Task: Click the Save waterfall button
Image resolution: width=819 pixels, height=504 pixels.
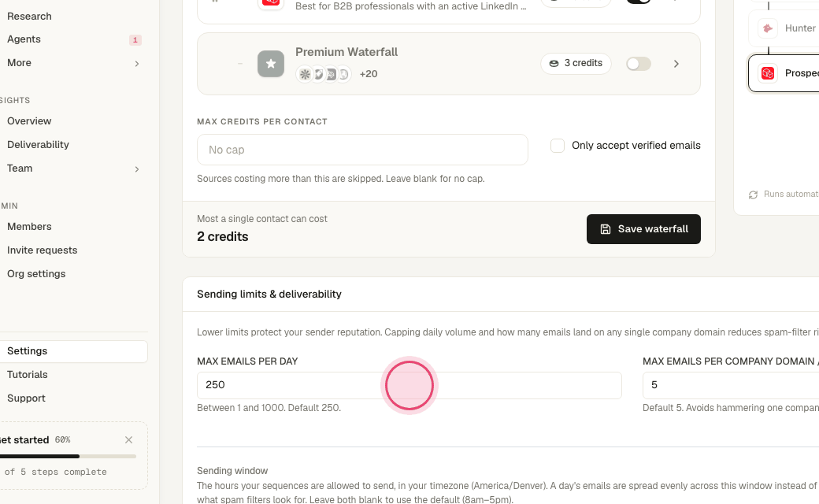Action: tap(643, 229)
